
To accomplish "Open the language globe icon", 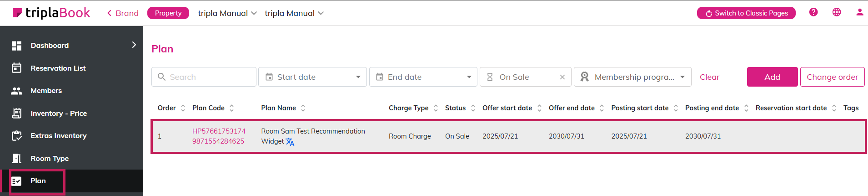I will coord(837,12).
